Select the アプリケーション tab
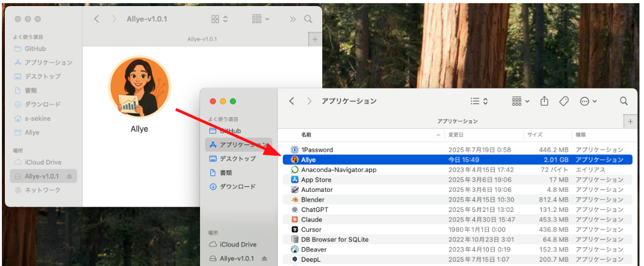 pyautogui.click(x=457, y=121)
